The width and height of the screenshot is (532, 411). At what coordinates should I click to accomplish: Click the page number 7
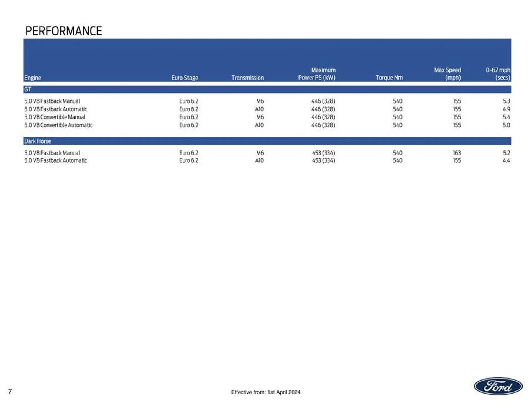tap(10, 391)
